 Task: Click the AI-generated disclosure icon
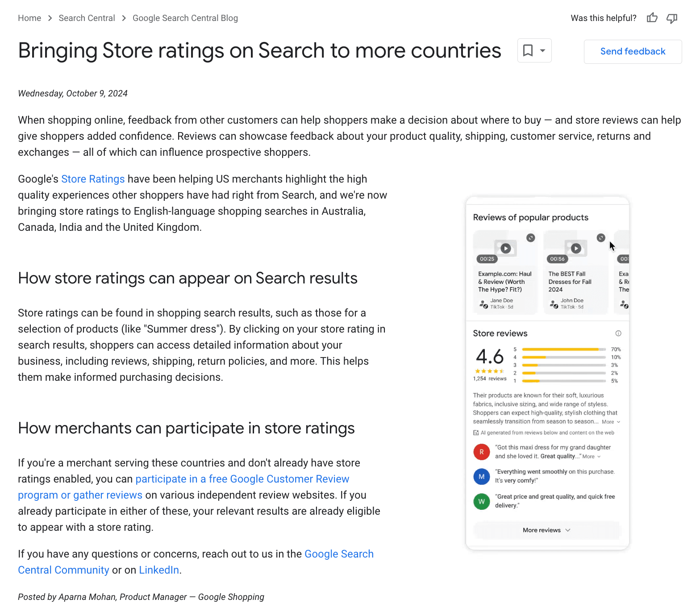[x=475, y=432]
